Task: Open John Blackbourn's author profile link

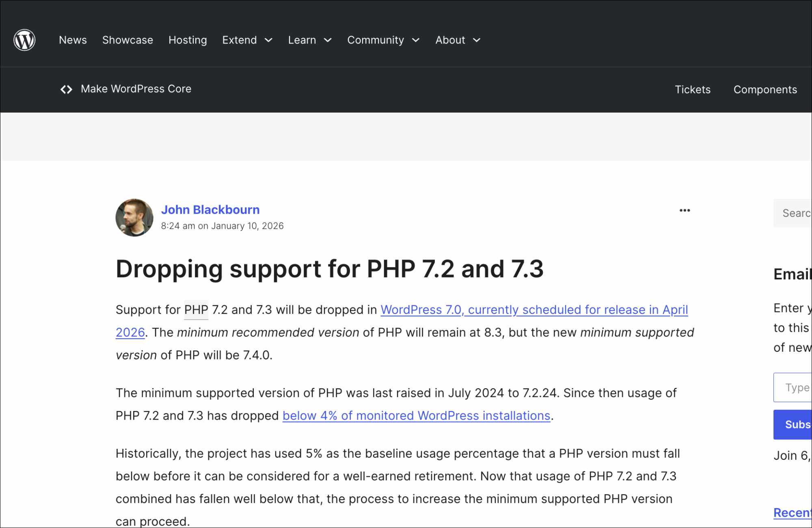Action: (210, 210)
